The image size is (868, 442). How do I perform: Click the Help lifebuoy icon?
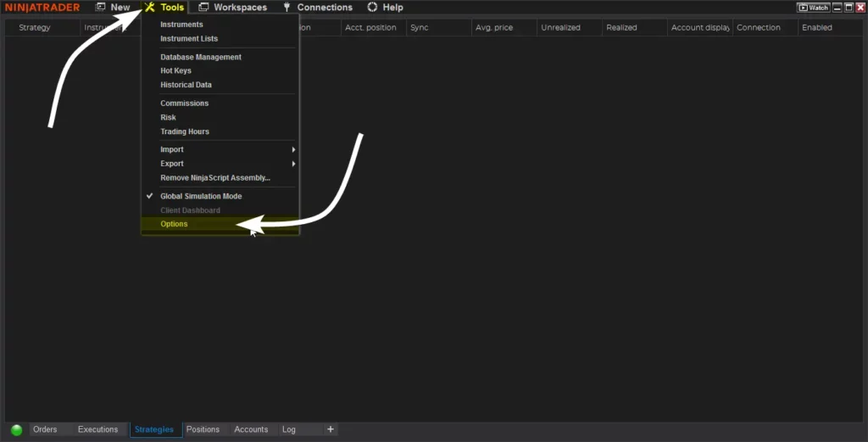coord(373,7)
